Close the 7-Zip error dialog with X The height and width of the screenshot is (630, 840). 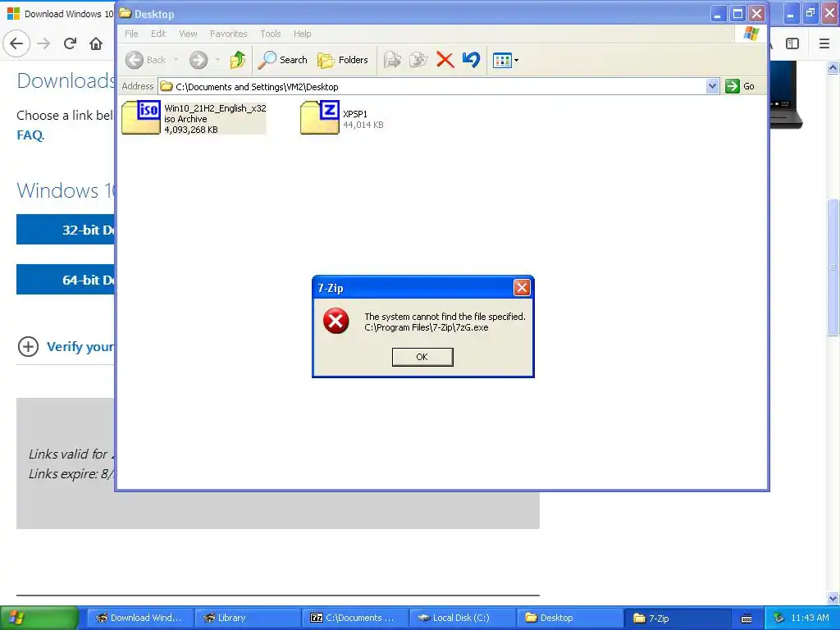521,288
